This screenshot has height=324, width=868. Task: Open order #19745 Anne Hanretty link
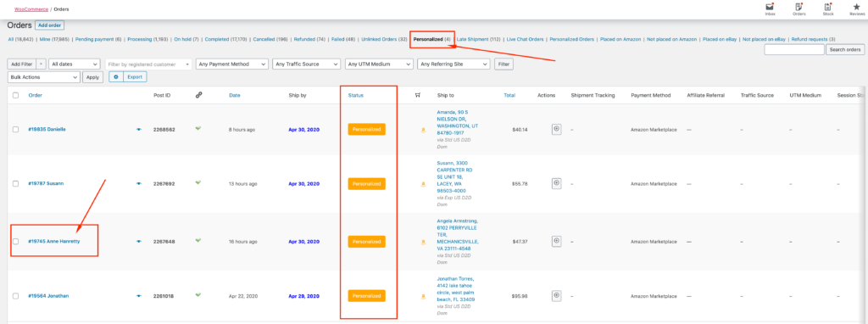53,242
